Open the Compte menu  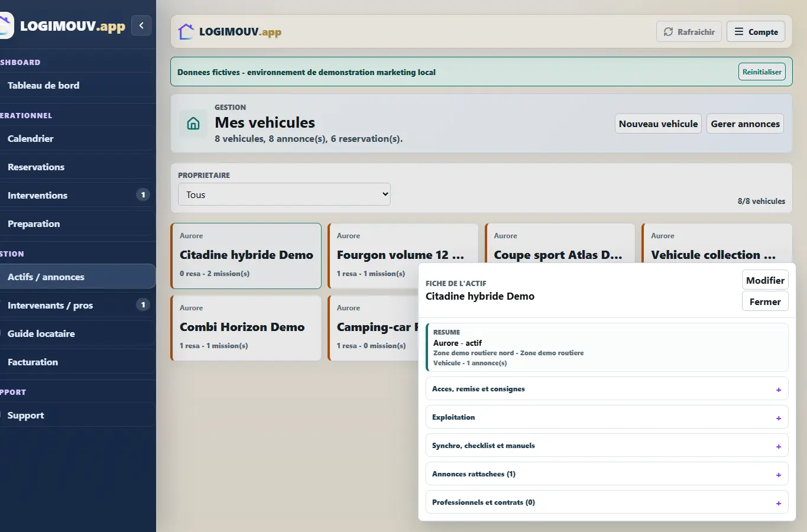pyautogui.click(x=756, y=32)
